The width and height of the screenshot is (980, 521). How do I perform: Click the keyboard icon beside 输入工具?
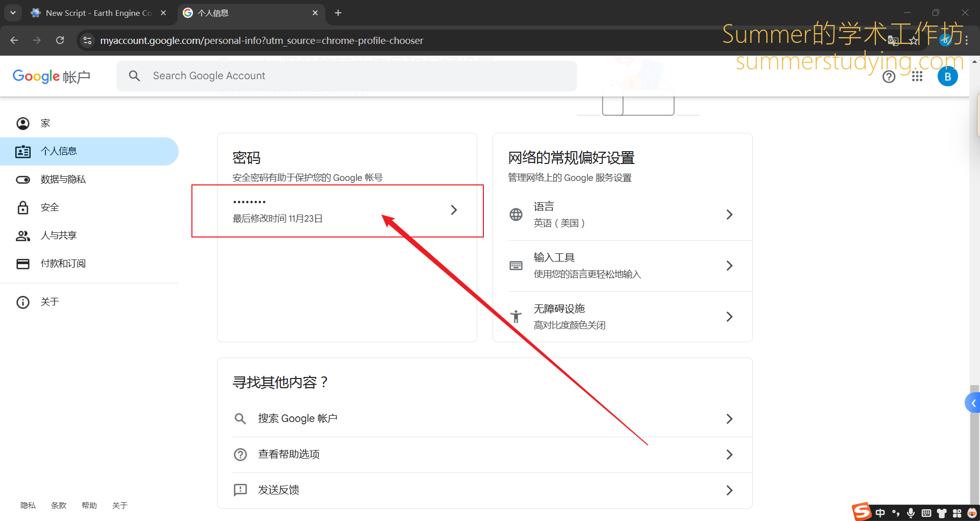516,266
